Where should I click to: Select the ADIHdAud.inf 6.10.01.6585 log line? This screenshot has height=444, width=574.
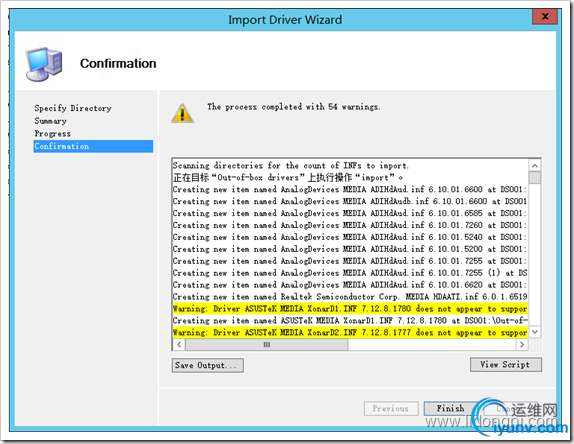click(350, 213)
